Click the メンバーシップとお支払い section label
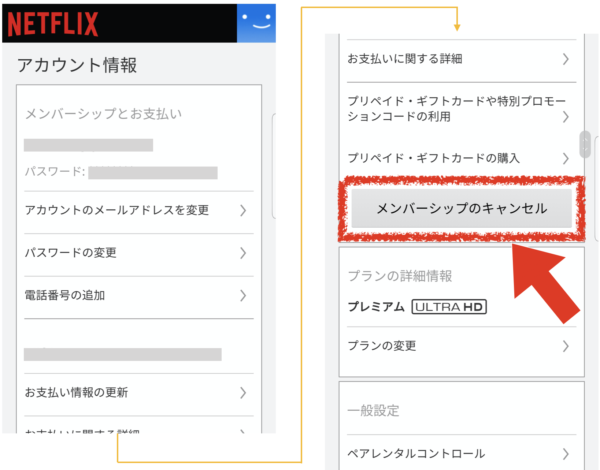Viewport: 600px width, 470px height. click(103, 114)
